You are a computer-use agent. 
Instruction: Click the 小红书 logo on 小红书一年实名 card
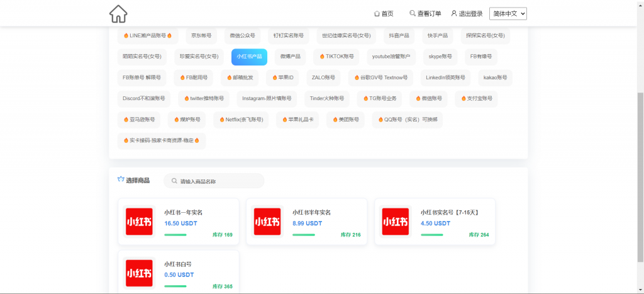click(139, 222)
